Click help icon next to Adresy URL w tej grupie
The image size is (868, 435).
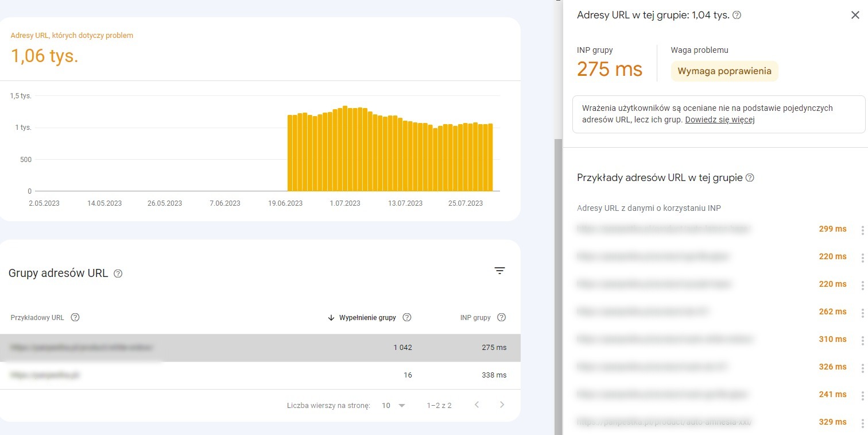(x=737, y=16)
